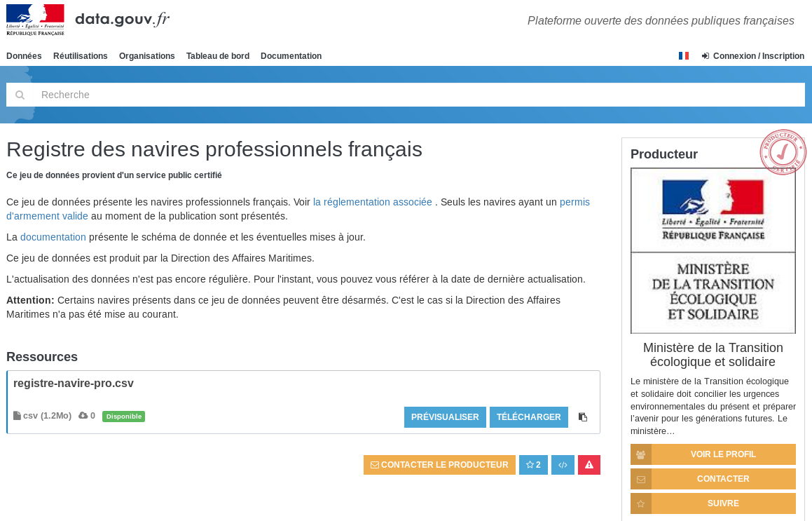Star the dataset with favorites button

[533, 465]
